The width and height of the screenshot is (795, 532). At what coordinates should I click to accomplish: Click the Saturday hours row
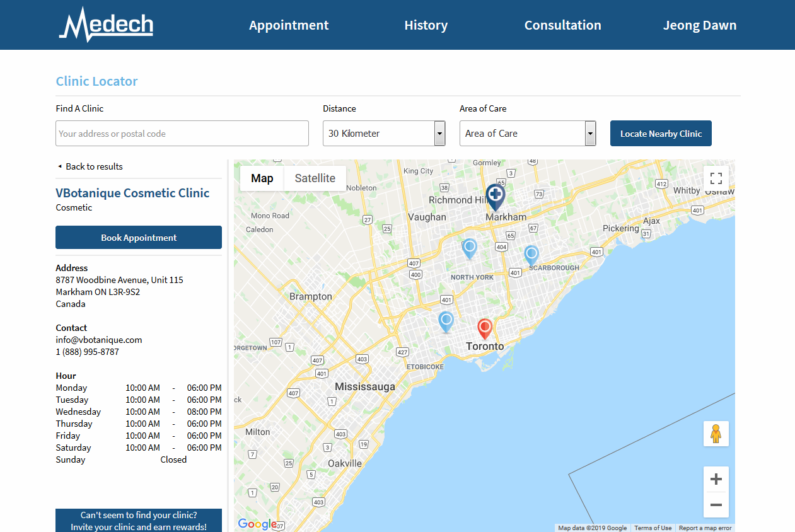pyautogui.click(x=139, y=448)
